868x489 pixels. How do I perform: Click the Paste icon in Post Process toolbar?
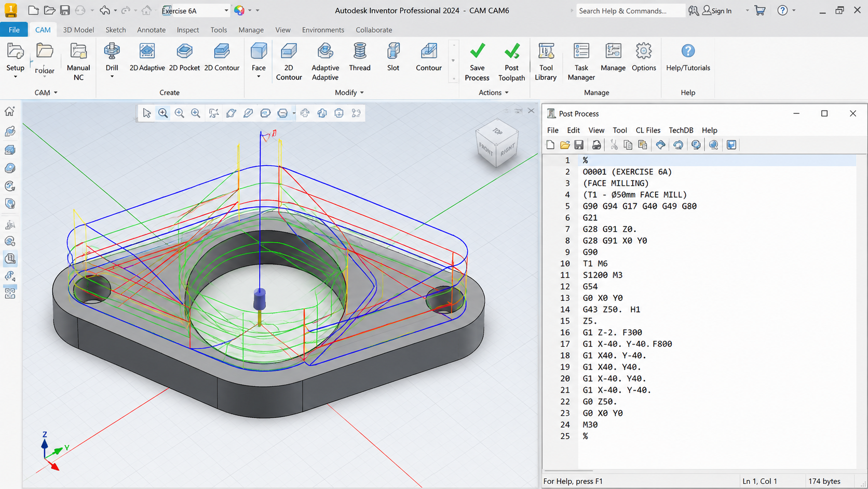tap(643, 145)
